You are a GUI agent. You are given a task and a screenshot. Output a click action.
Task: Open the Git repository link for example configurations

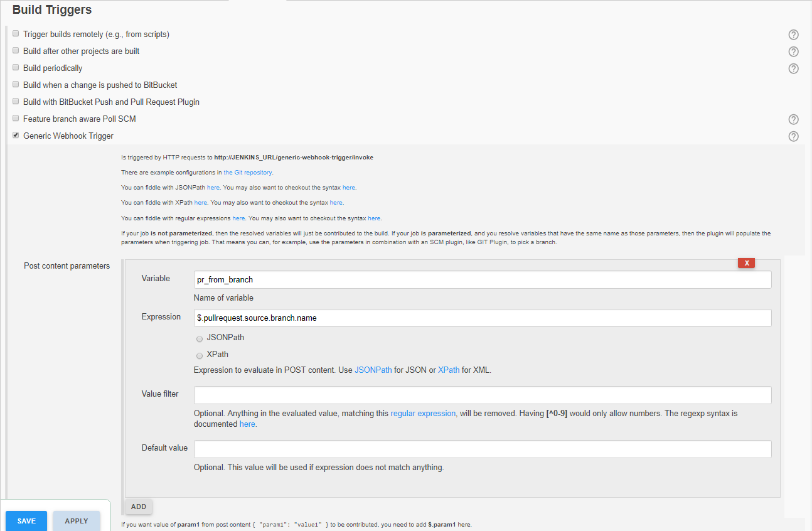[248, 172]
